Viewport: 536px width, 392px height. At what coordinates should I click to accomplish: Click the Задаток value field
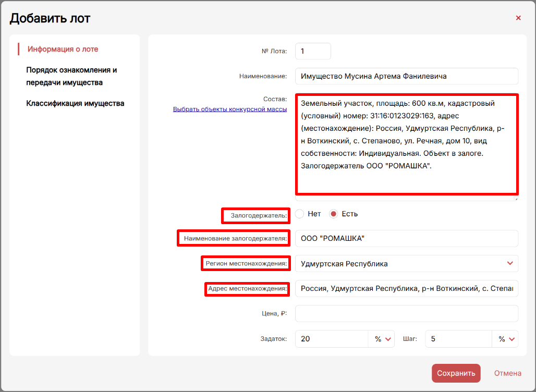tap(332, 339)
